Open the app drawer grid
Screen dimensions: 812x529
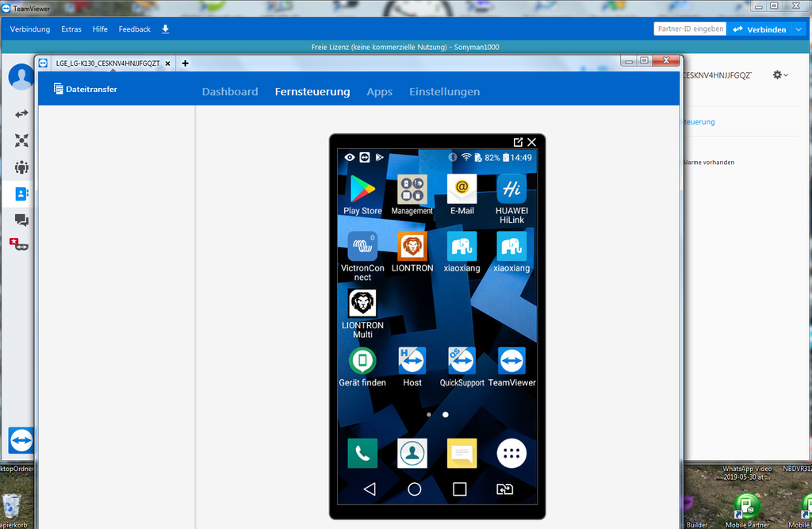(x=511, y=454)
